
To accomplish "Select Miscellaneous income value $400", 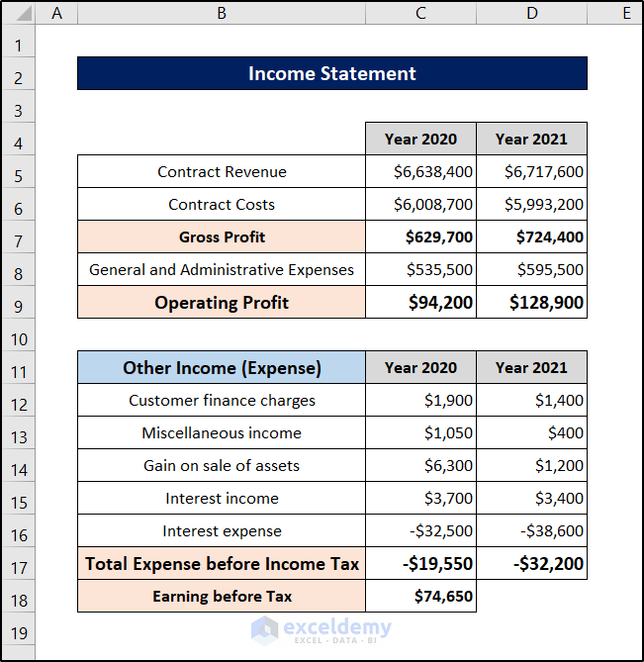I will 532,433.
